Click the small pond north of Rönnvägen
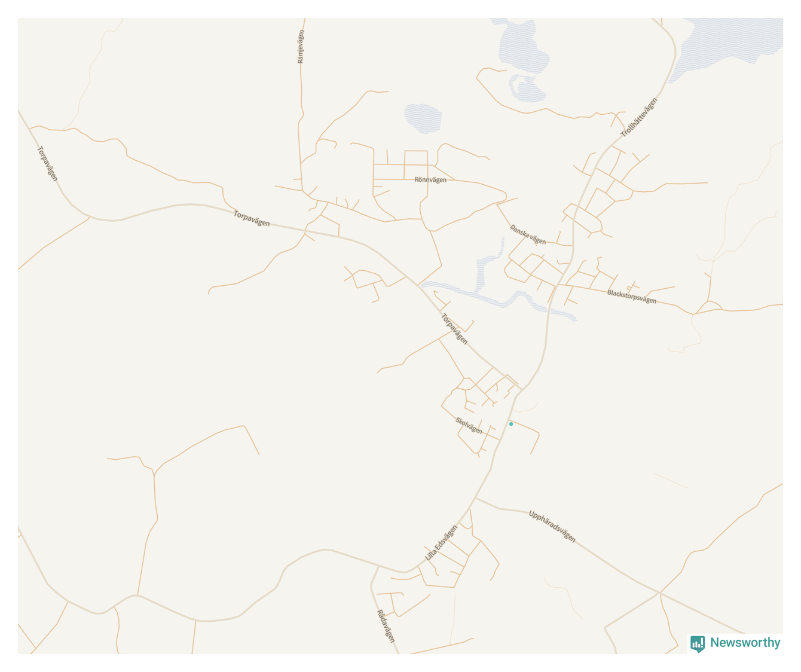 [423, 118]
